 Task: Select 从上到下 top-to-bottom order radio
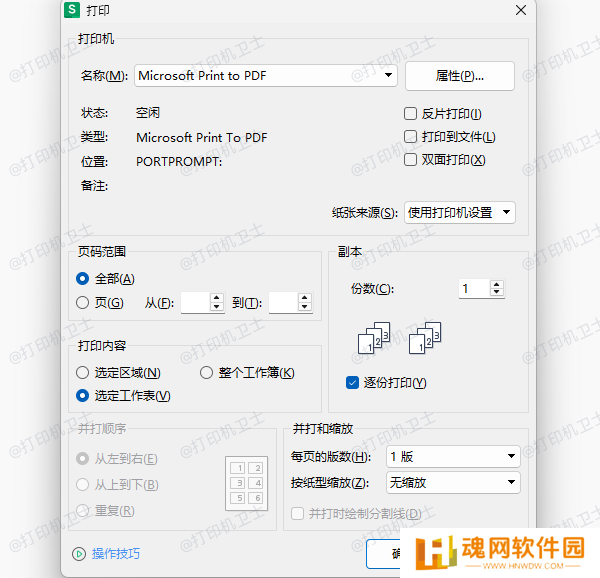82,485
